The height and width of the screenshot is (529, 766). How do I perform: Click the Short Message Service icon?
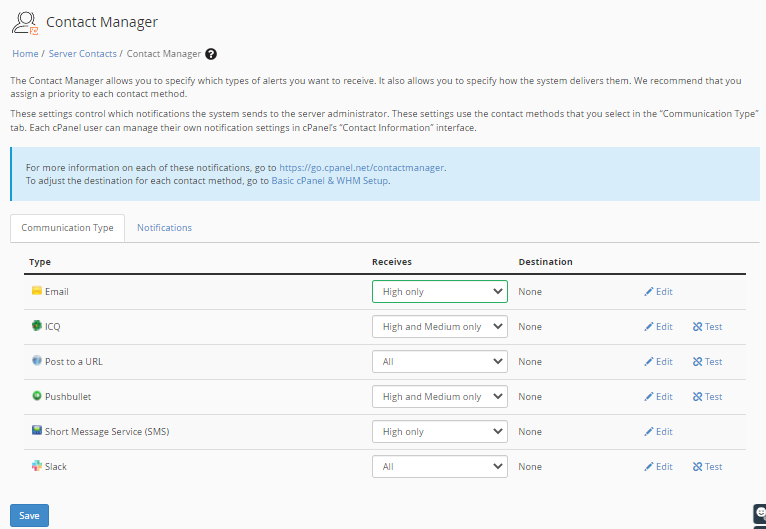click(36, 431)
